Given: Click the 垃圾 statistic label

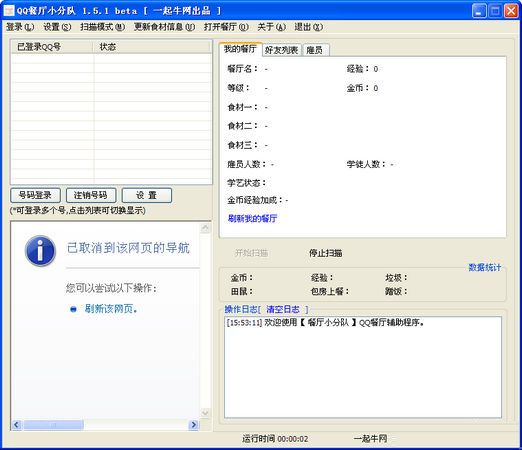Looking at the screenshot, I should coord(396,277).
